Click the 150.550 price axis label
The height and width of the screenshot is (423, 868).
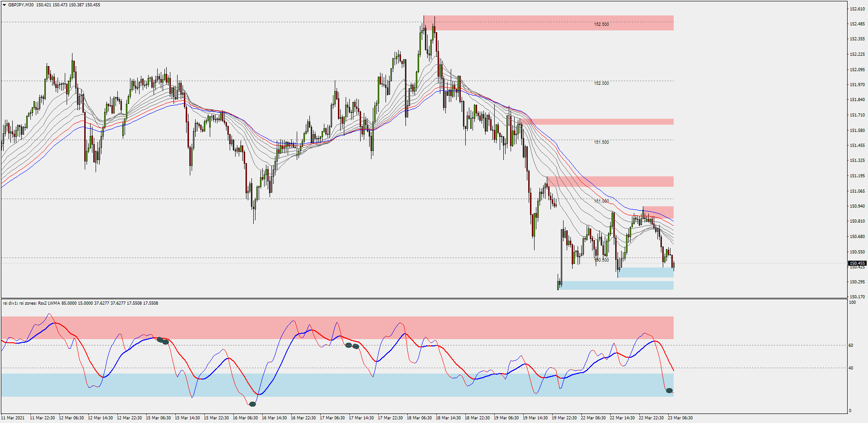[x=857, y=252]
